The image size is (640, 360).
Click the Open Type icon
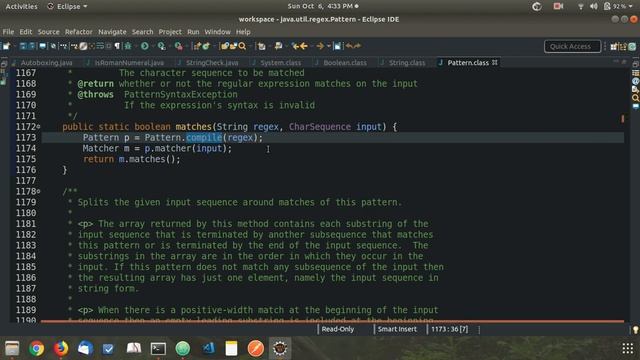tap(224, 46)
